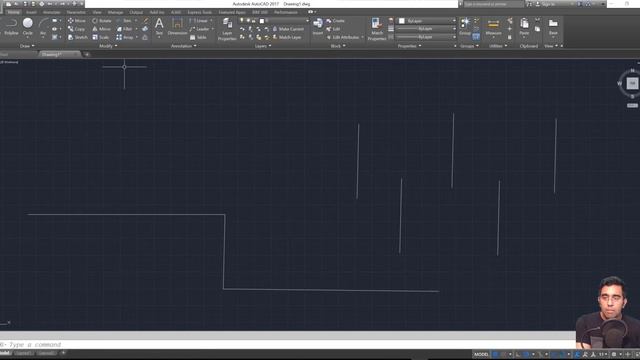Click the ViewCube top face
The image size is (640, 360).
point(632,83)
